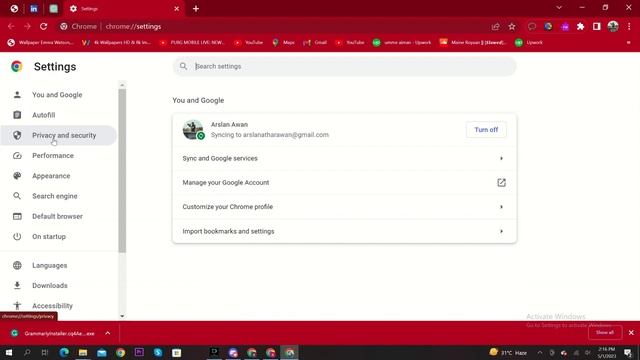Open Windows taskbar search

[x=27, y=353]
